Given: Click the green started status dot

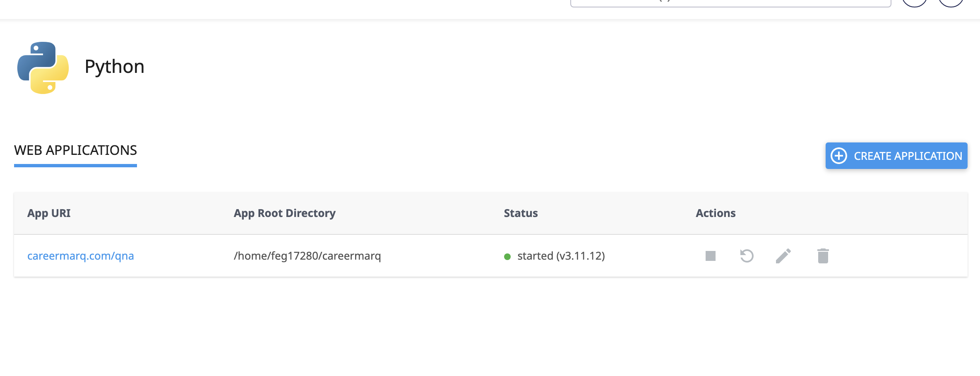Looking at the screenshot, I should (x=507, y=257).
